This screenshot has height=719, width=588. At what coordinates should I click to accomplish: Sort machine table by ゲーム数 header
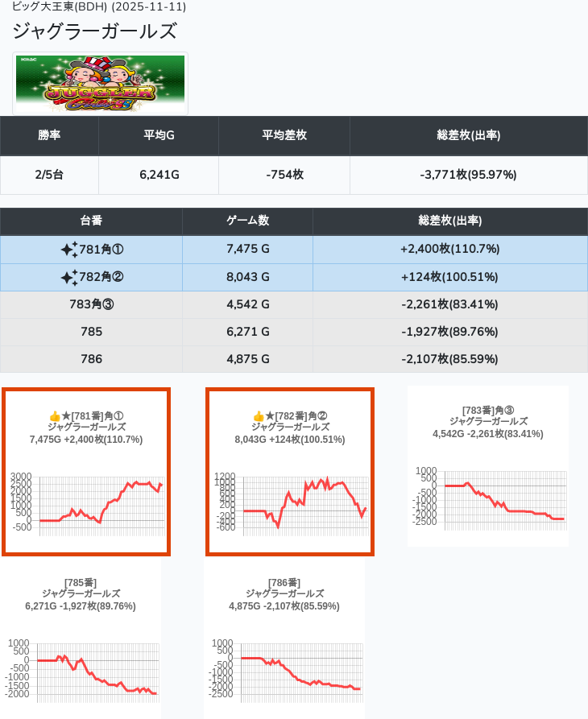(247, 221)
